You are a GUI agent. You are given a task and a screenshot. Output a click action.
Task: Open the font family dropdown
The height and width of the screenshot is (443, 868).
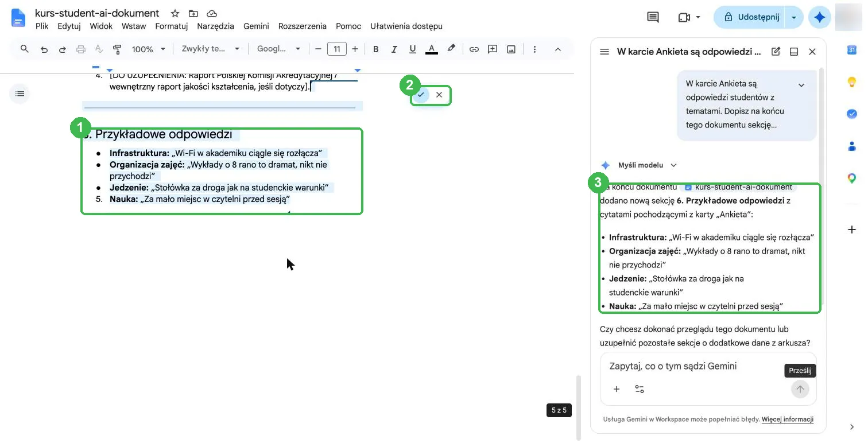278,49
